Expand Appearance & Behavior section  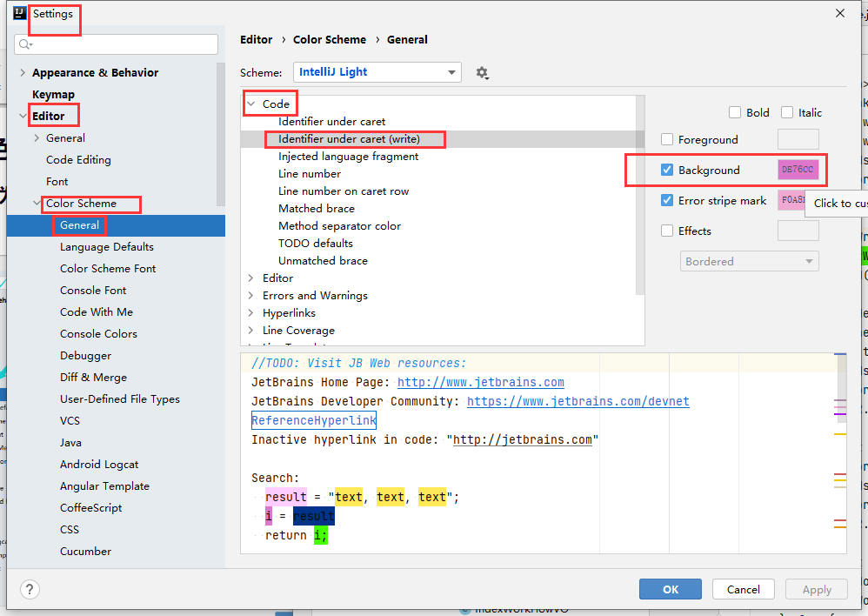coord(22,72)
